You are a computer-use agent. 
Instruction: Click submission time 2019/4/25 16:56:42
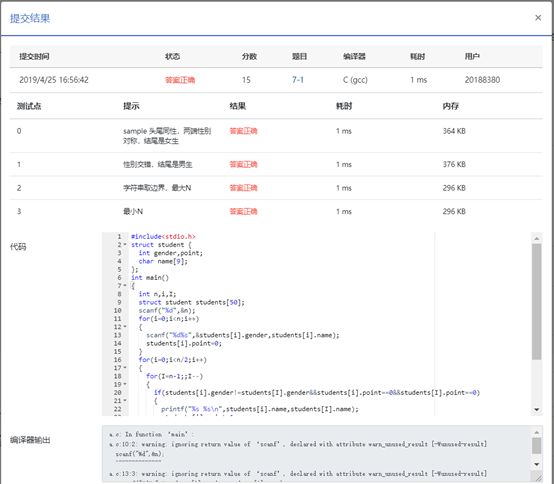[54, 80]
